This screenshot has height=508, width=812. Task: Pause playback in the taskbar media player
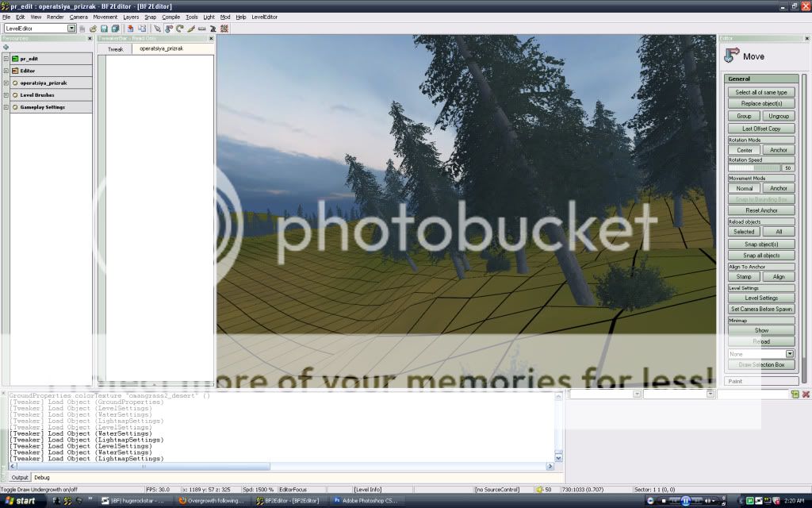(x=684, y=501)
